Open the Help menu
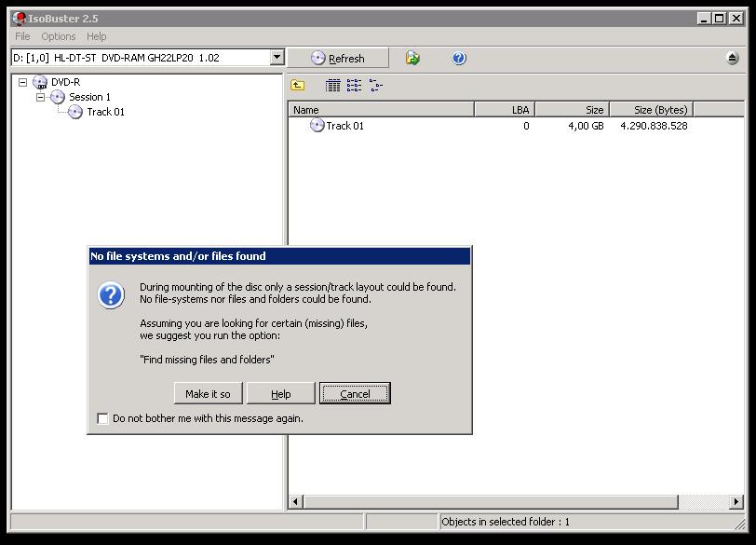 97,36
